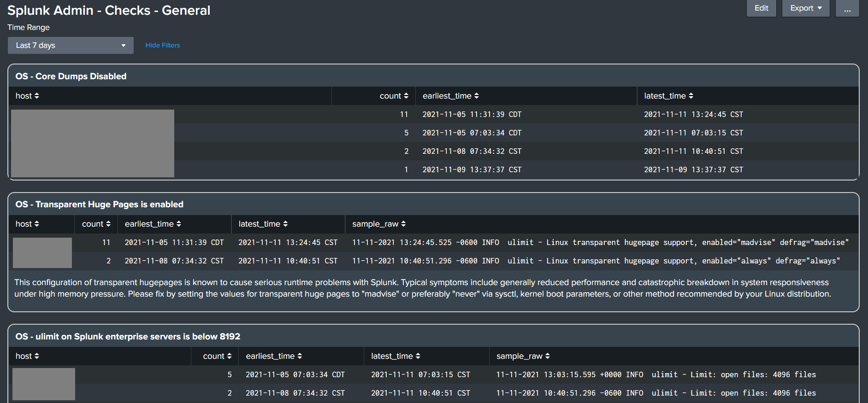868x403 pixels.
Task: Click ulimit sample_raw starting 11-11-2021 10:40:51.296 -0600
Action: pos(656,393)
